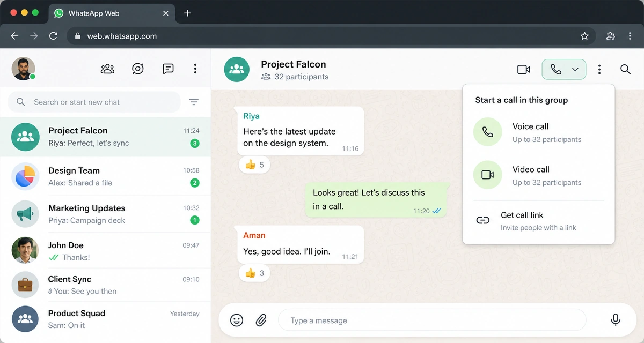Image resolution: width=644 pixels, height=343 pixels.
Task: Open the emoji picker
Action: [237, 320]
